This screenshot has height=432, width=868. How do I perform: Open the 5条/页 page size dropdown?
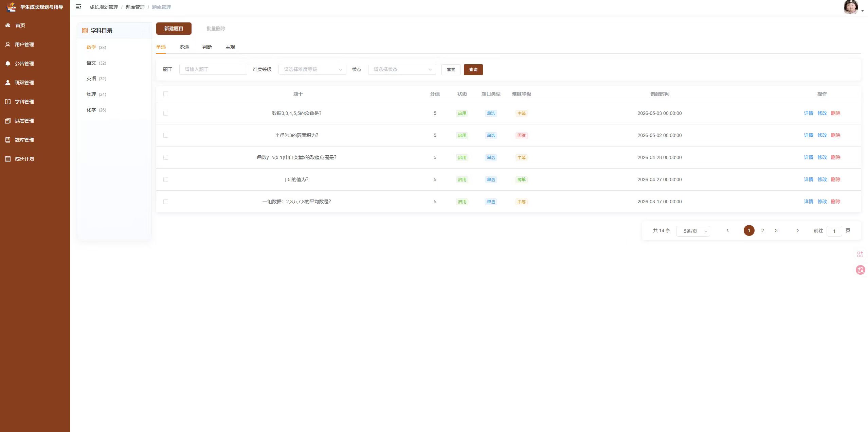[x=693, y=231]
